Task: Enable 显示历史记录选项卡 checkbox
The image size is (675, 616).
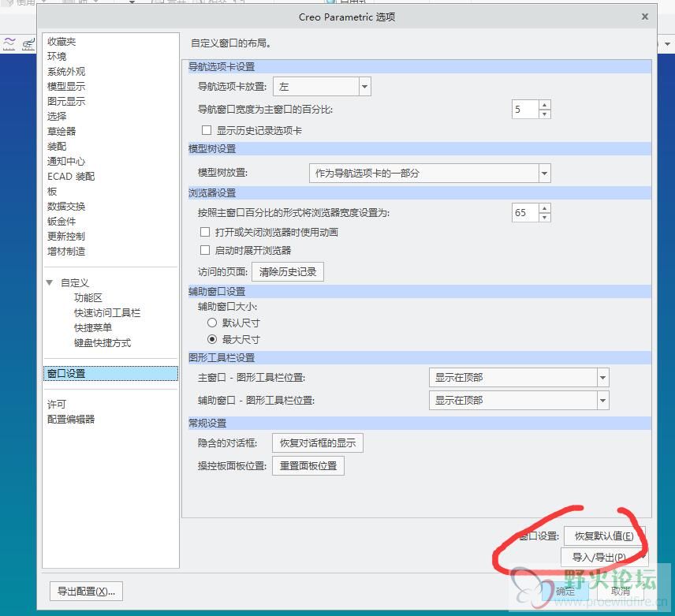Action: point(207,130)
